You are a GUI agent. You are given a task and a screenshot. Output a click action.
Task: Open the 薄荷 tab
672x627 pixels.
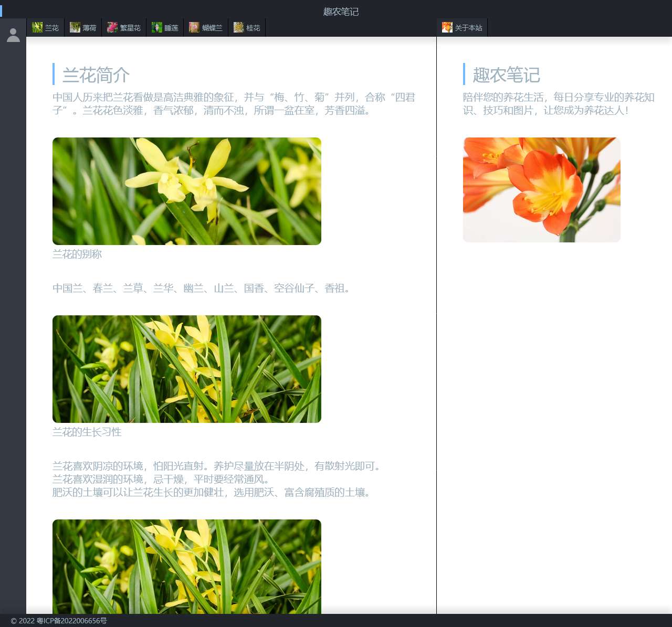pyautogui.click(x=83, y=28)
